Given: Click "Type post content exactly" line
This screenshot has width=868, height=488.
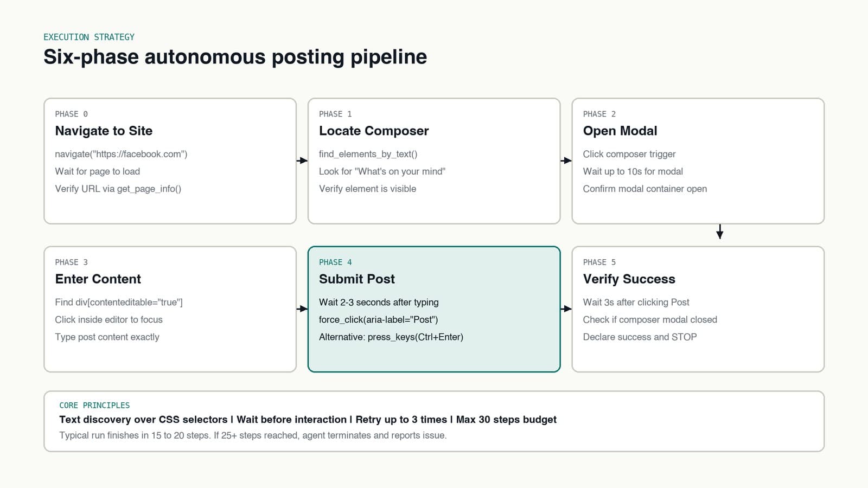Looking at the screenshot, I should tap(107, 337).
